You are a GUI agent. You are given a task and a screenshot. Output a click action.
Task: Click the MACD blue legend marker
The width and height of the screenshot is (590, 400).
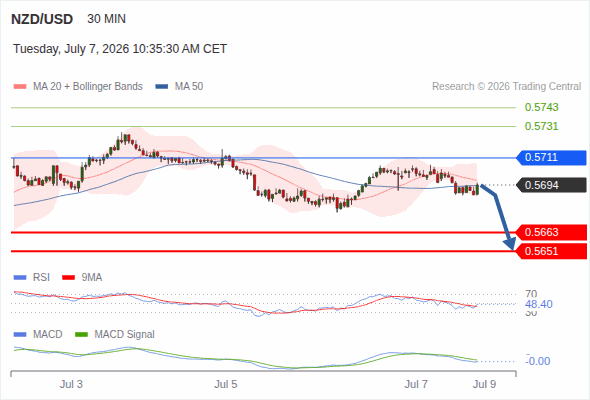(20, 335)
